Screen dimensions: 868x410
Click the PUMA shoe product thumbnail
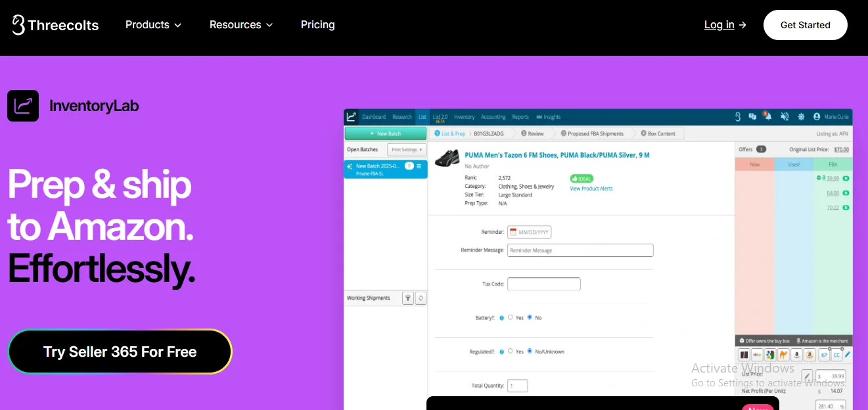447,158
